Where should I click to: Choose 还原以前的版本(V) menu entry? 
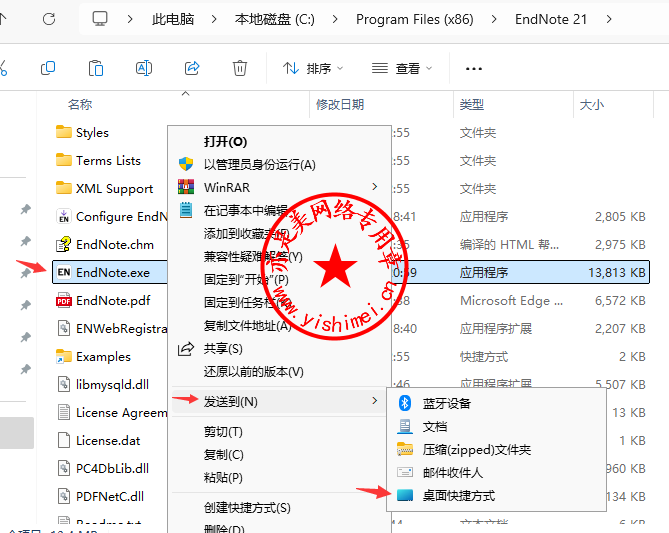pos(253,372)
